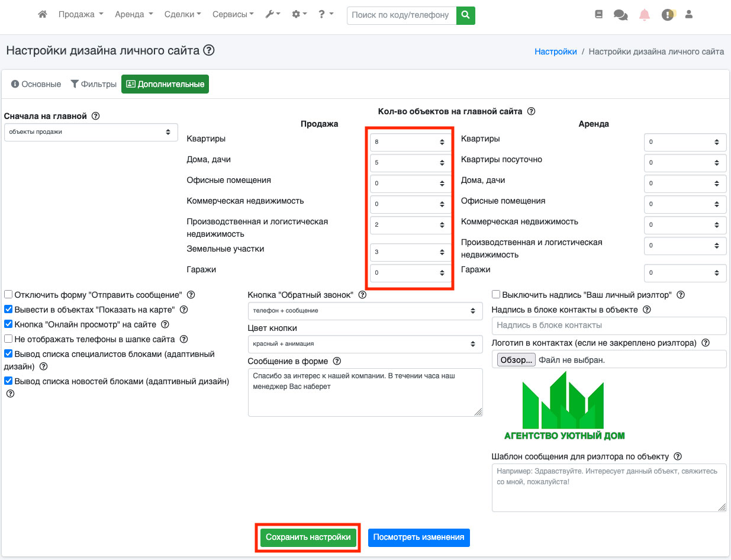
Task: Click the green search magnifier button
Action: coord(465,15)
